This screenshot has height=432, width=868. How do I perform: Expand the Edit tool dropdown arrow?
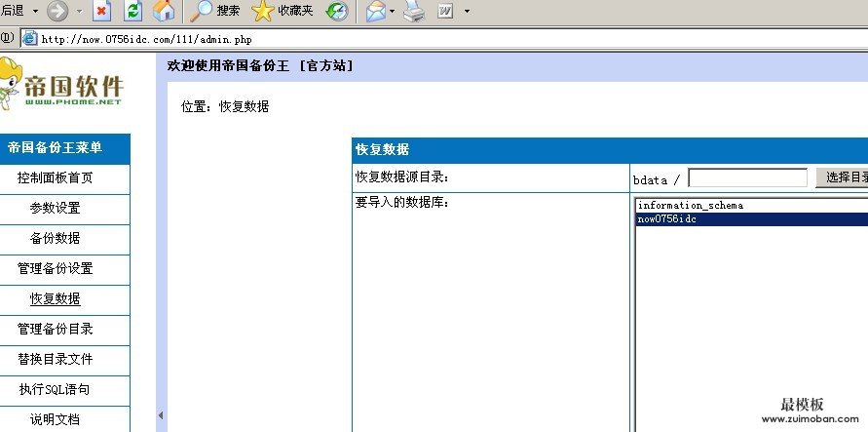(x=467, y=11)
